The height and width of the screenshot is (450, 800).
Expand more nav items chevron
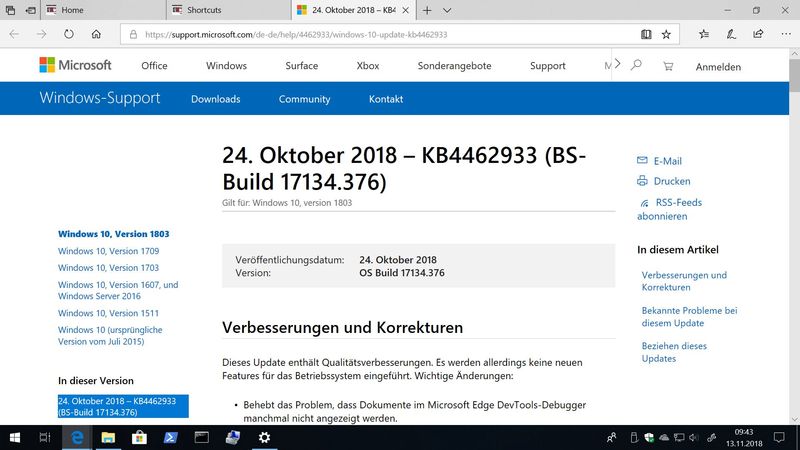click(617, 64)
